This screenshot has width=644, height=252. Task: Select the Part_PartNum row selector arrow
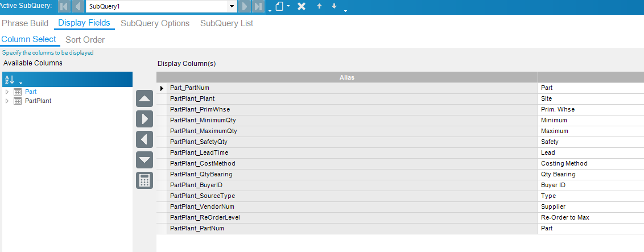162,88
